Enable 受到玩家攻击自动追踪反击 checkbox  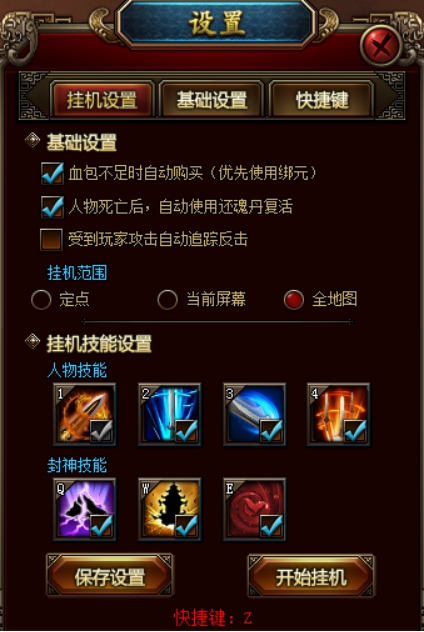pos(52,240)
